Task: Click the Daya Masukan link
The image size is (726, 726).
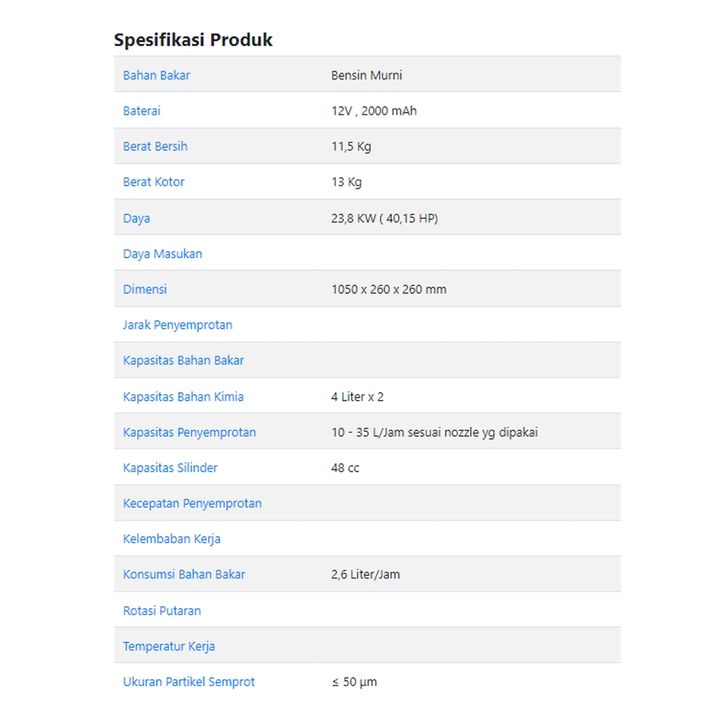Action: tap(162, 254)
